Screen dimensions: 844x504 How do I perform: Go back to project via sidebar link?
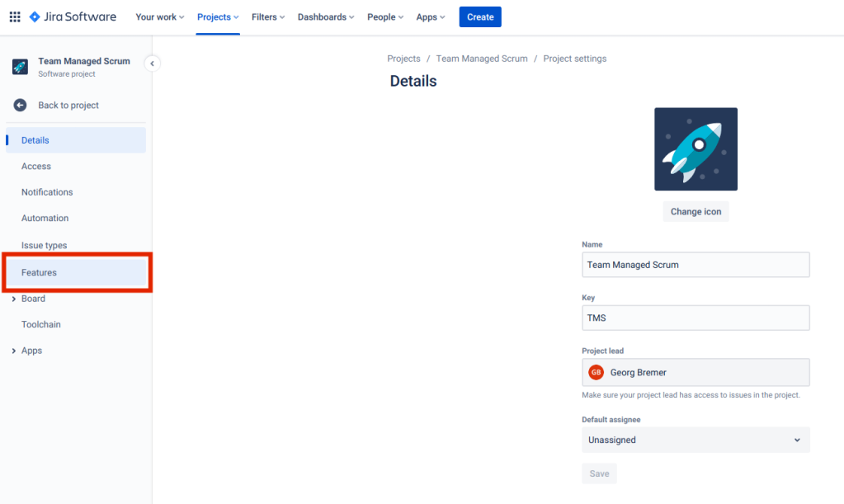coord(68,106)
